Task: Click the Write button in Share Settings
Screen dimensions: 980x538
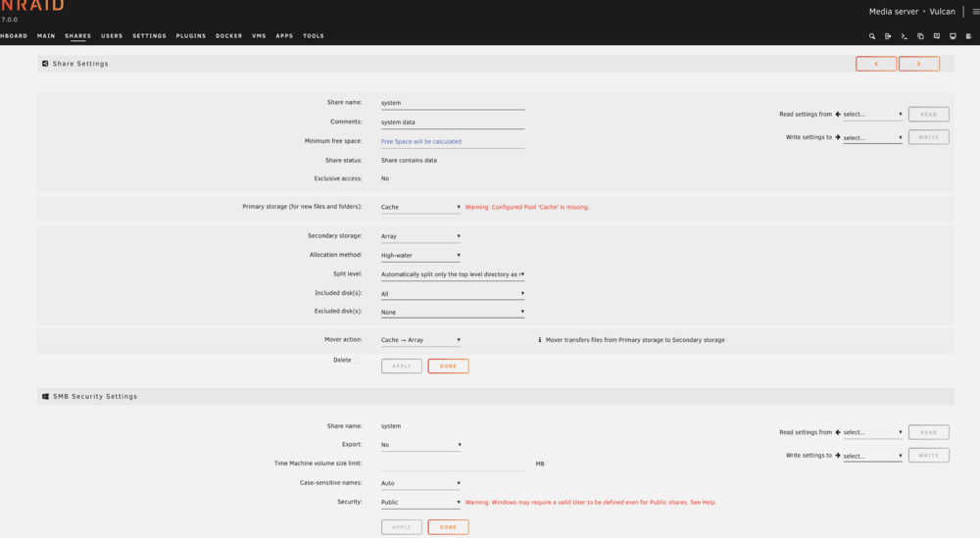Action: pos(929,137)
